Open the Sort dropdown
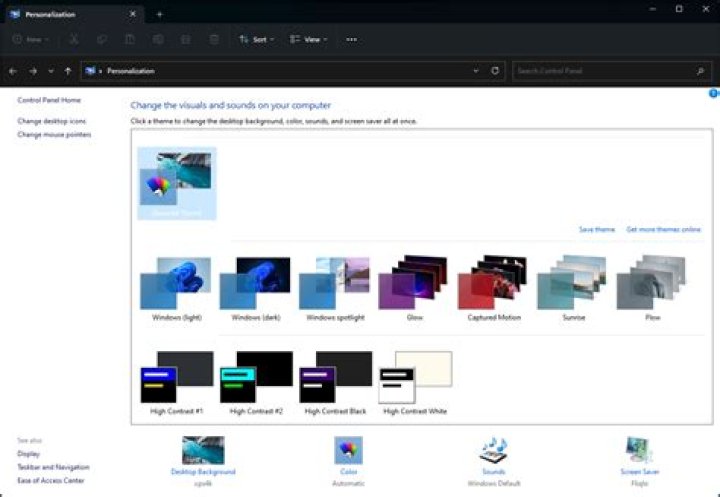 [x=257, y=40]
